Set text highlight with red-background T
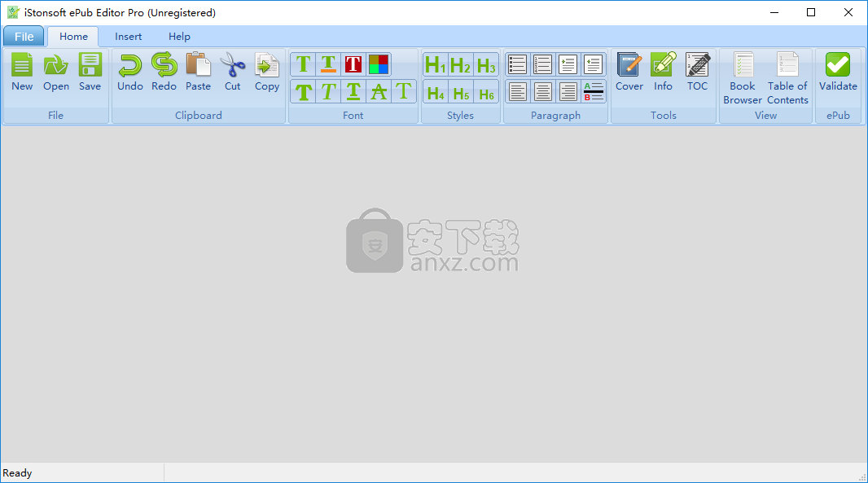The height and width of the screenshot is (483, 868). click(353, 64)
